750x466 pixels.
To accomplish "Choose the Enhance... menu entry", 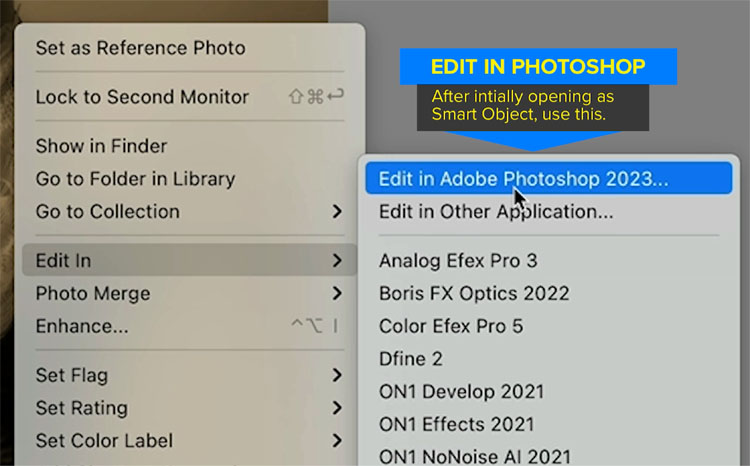I will pos(189,326).
